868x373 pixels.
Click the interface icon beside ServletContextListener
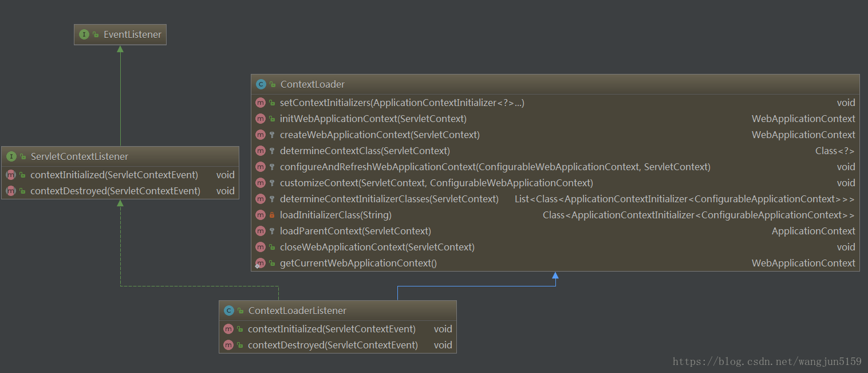click(11, 156)
